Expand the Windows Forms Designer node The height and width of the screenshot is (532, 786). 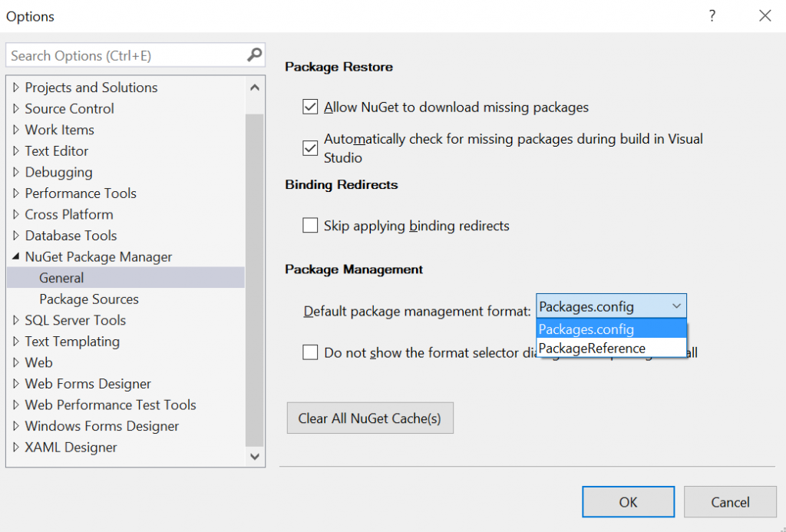[16, 426]
